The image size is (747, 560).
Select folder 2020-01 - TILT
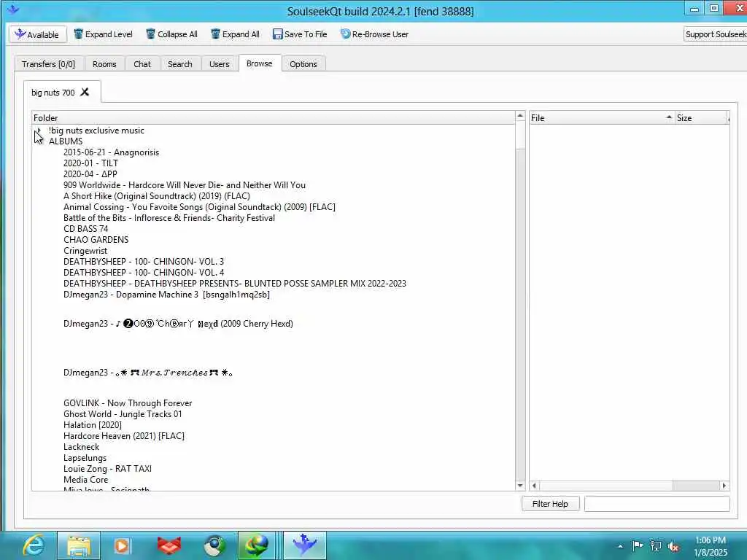pos(90,163)
